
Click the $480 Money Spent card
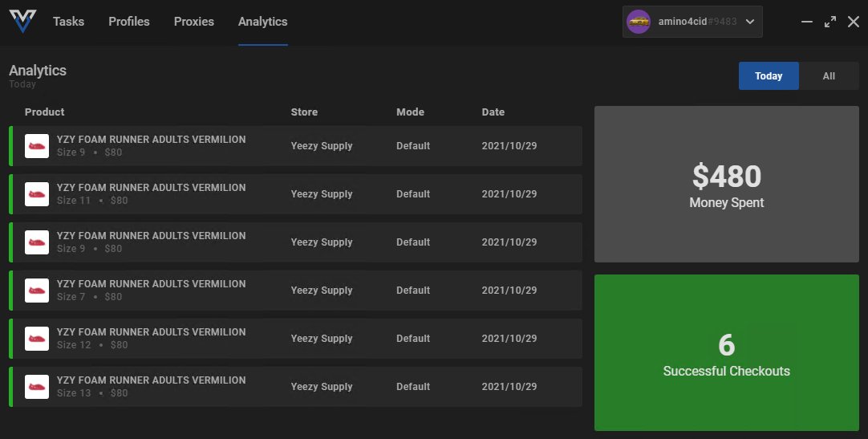coord(727,185)
